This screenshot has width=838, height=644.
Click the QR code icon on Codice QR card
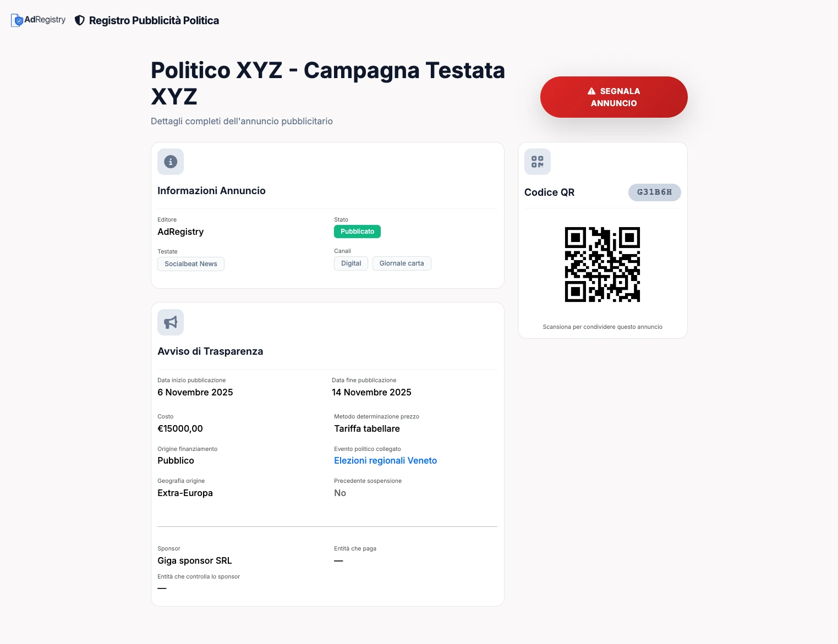537,162
